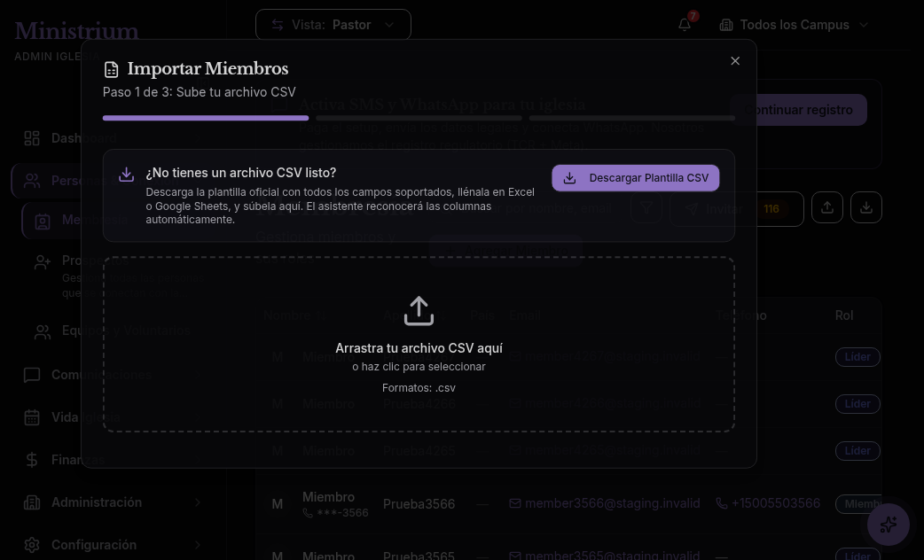This screenshot has height=560, width=924.
Task: Click the Invitar button with 116 badge
Action: point(737,209)
